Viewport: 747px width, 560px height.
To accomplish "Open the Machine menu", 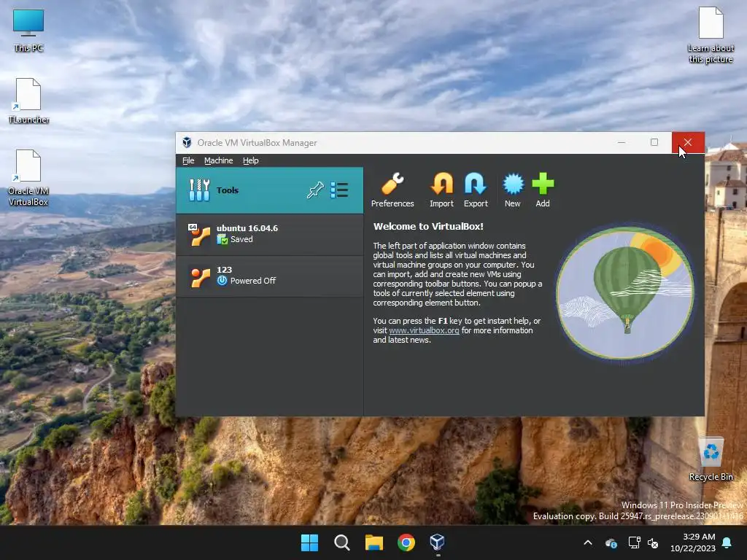I will 219,160.
